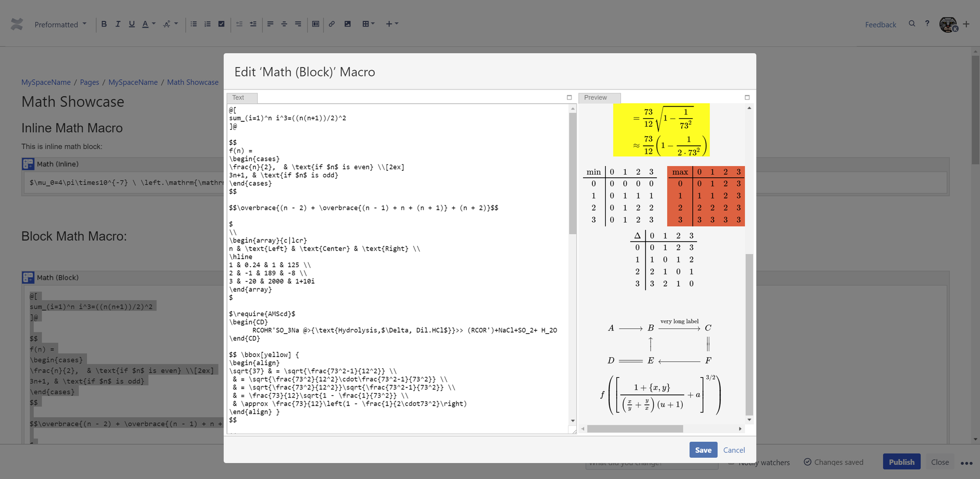Save the Math Block macro
Viewport: 980px width, 479px height.
703,450
